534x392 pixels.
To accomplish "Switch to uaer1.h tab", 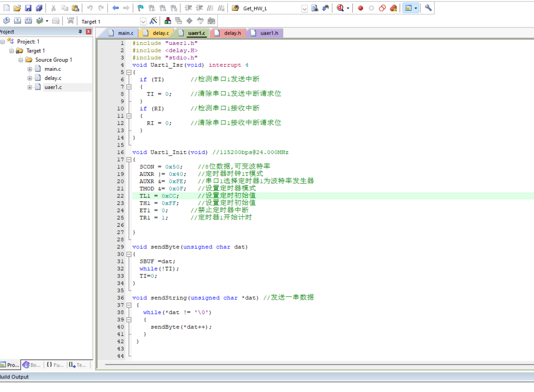I will pos(265,33).
